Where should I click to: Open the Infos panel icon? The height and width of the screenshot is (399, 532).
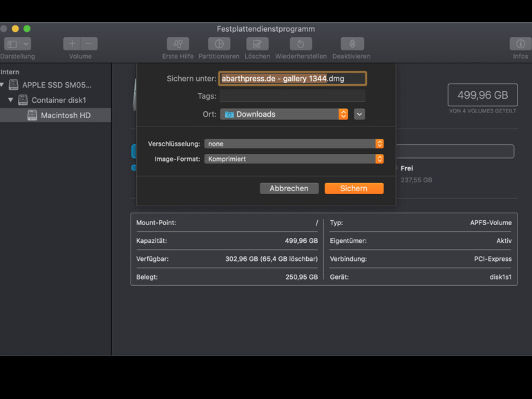point(520,44)
